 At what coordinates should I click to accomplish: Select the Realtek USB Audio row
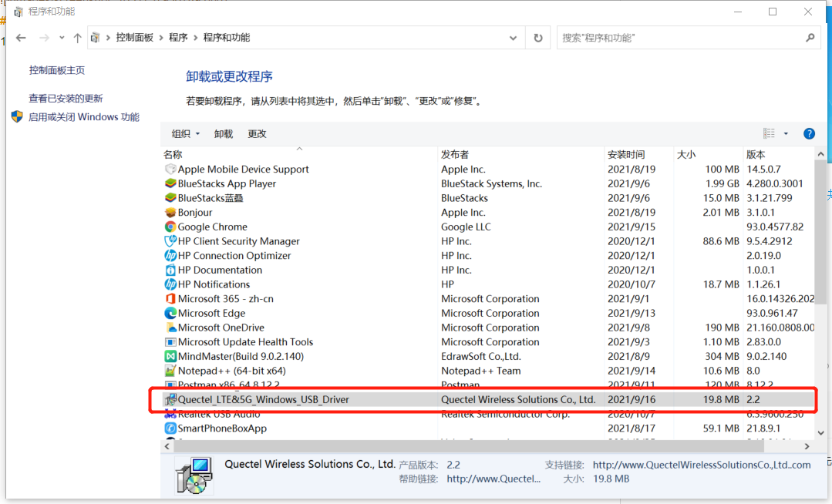(x=488, y=414)
